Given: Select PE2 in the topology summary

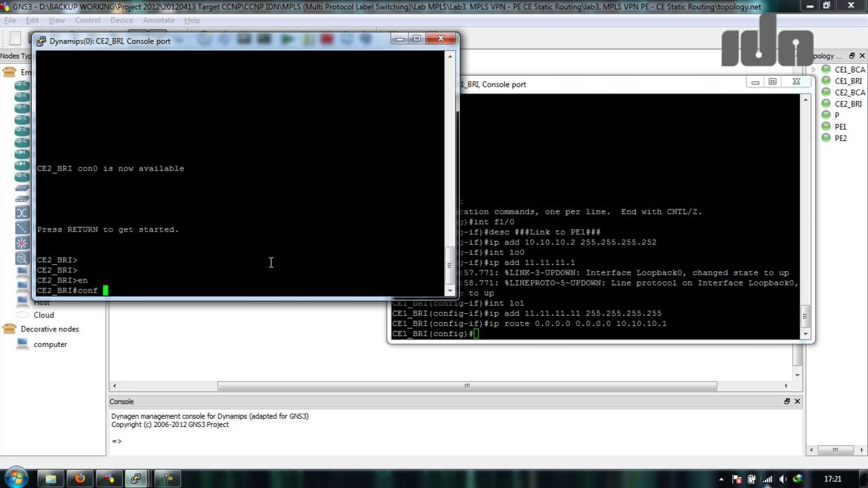Looking at the screenshot, I should click(840, 138).
